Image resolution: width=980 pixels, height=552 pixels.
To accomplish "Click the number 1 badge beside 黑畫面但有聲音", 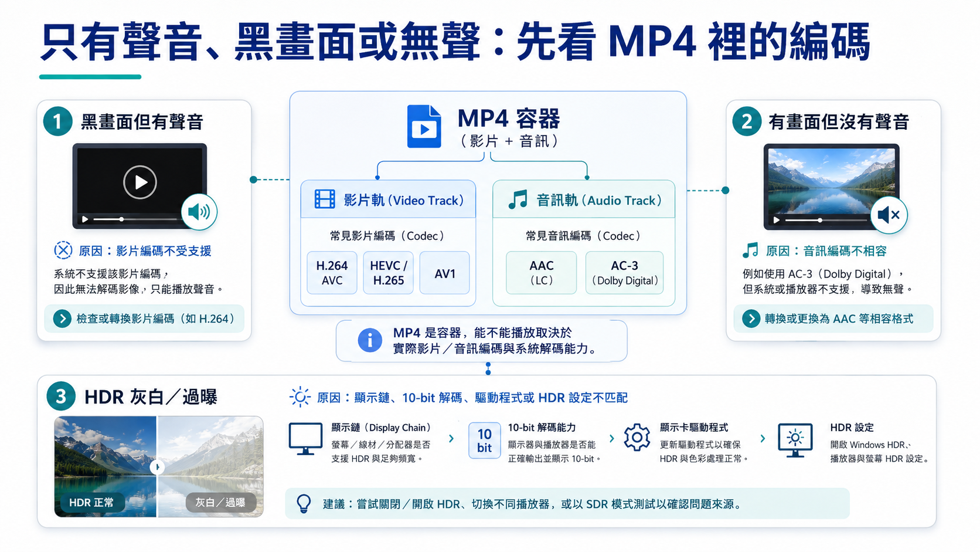I will [57, 121].
